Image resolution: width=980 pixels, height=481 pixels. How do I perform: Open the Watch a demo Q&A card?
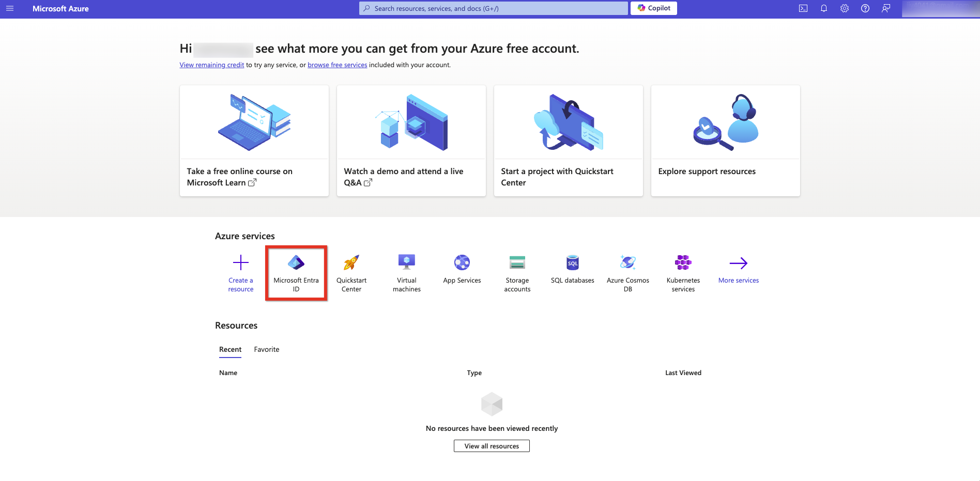coord(411,141)
